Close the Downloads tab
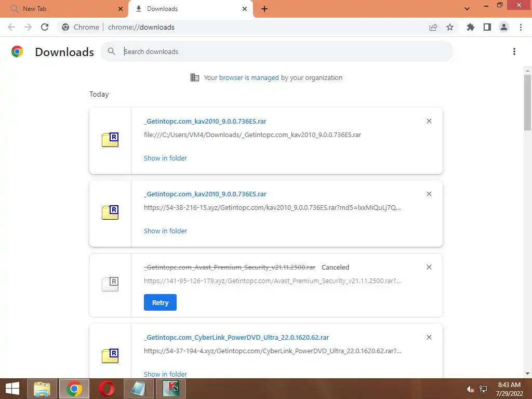Viewport: 532px width, 399px height. (245, 9)
